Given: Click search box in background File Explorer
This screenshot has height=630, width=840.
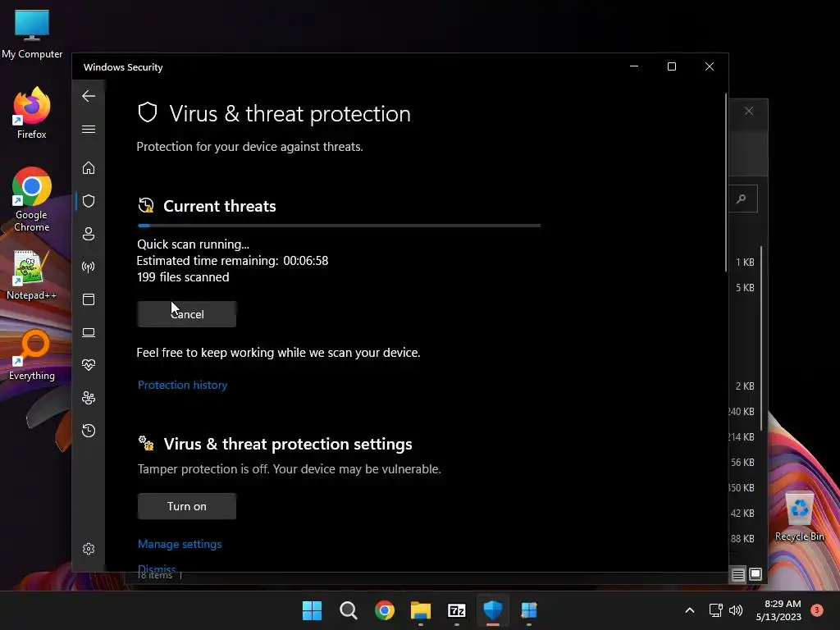Looking at the screenshot, I should pos(743,199).
